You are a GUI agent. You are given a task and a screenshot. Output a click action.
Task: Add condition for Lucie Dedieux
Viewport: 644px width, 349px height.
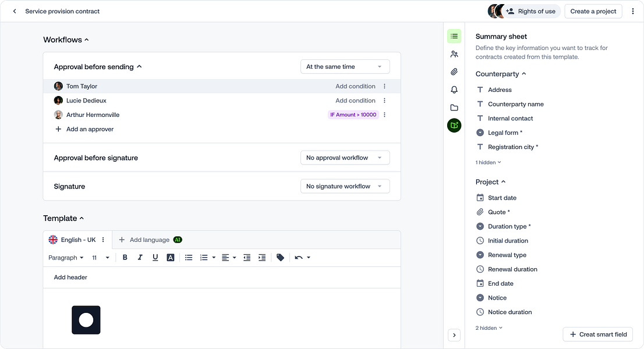(x=355, y=101)
